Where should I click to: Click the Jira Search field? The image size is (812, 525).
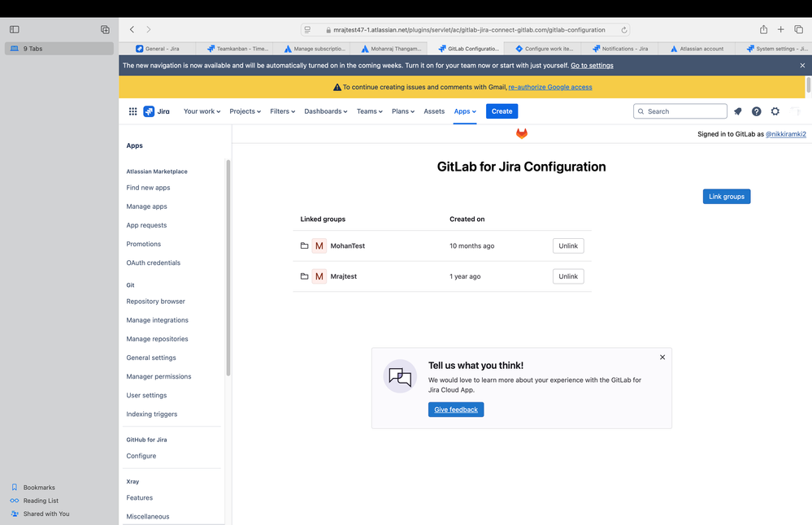pyautogui.click(x=680, y=111)
